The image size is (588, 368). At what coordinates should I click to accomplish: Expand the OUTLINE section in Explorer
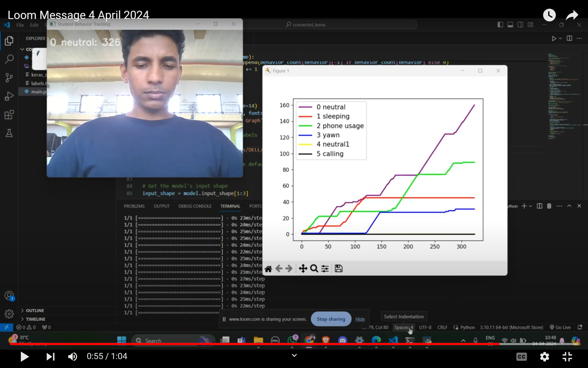[35, 310]
